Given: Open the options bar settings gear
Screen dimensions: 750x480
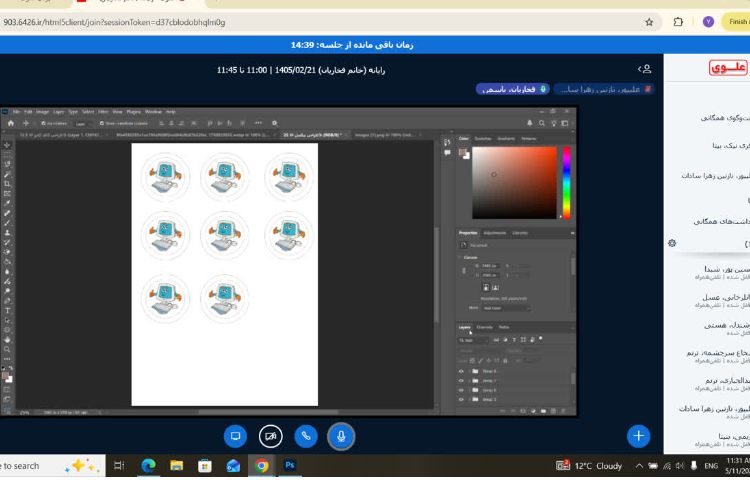Looking at the screenshot, I should point(275,123).
